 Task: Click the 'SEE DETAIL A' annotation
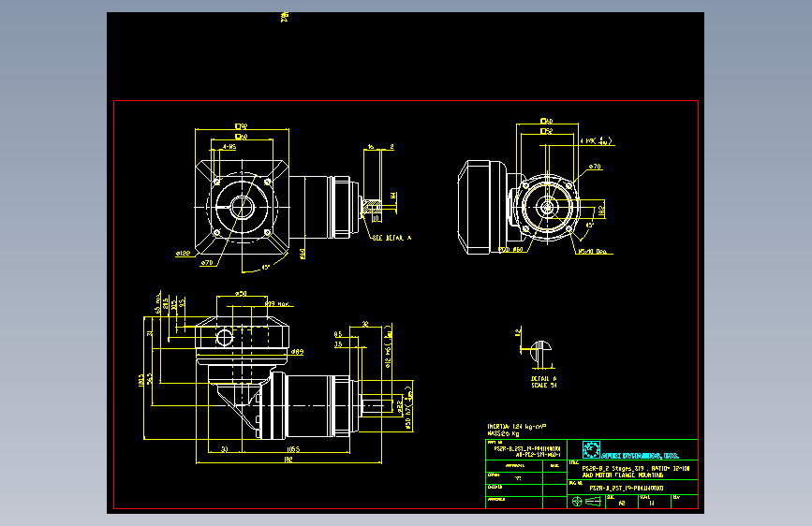[391, 238]
